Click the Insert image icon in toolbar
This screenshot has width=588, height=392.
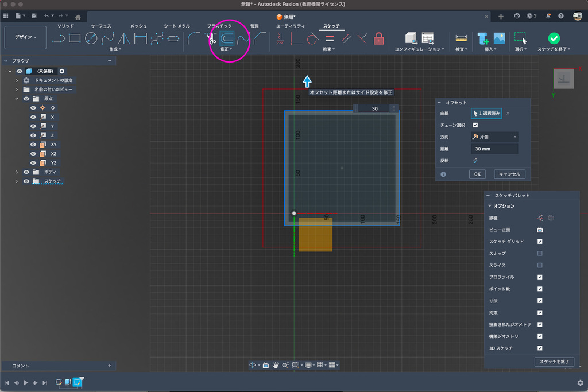click(x=499, y=38)
